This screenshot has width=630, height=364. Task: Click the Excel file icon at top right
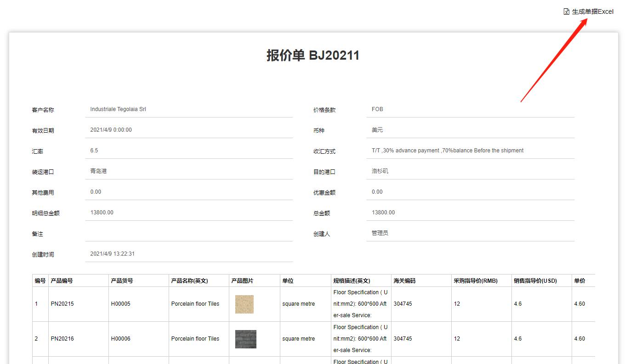point(567,11)
